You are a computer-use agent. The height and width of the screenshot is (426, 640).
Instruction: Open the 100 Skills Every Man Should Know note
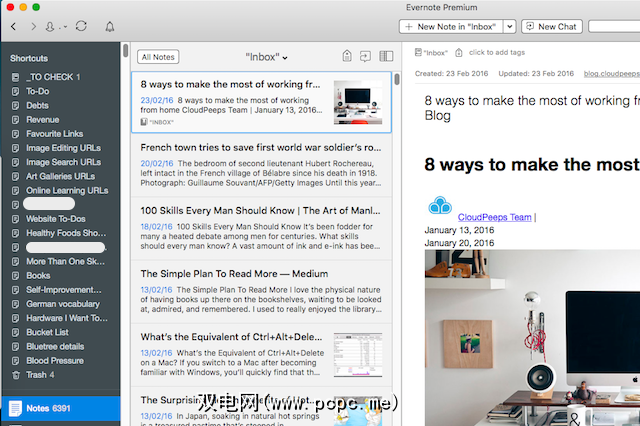pyautogui.click(x=261, y=229)
